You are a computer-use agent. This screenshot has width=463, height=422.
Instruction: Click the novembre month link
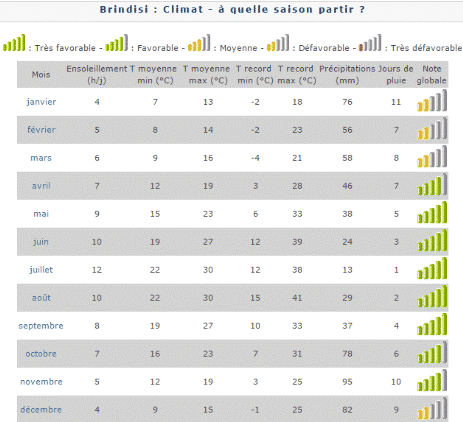pyautogui.click(x=41, y=382)
